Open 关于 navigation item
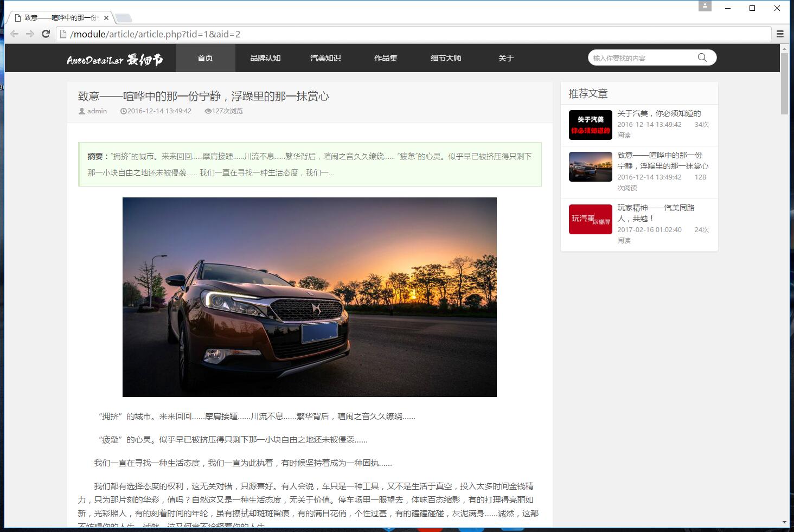The height and width of the screenshot is (532, 794). (506, 58)
